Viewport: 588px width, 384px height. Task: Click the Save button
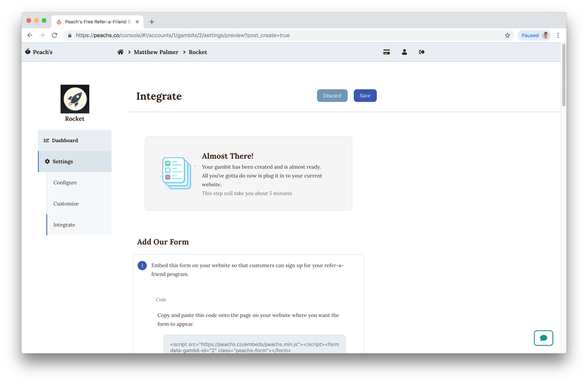(x=365, y=96)
